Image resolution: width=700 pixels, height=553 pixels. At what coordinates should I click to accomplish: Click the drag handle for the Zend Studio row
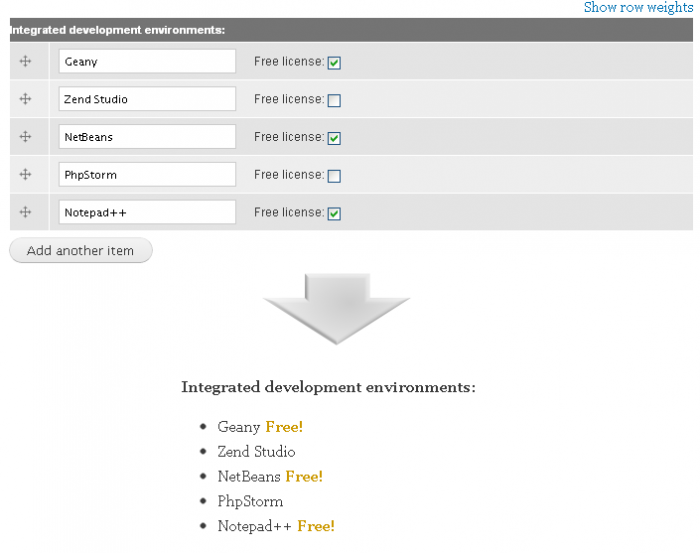point(25,99)
